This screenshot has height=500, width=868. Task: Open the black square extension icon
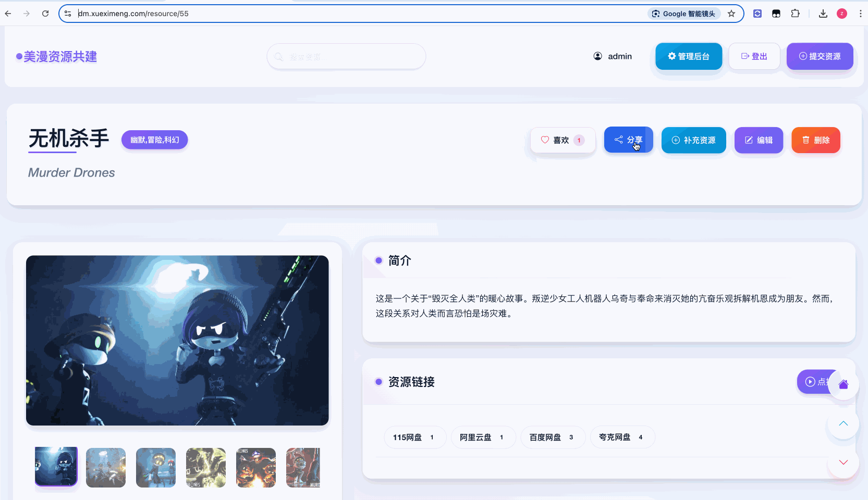coord(776,14)
